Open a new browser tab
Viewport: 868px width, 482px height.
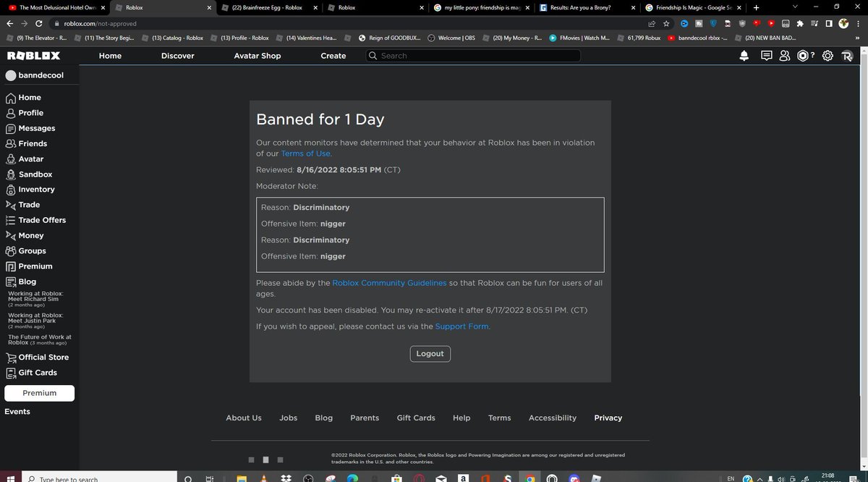click(x=757, y=7)
